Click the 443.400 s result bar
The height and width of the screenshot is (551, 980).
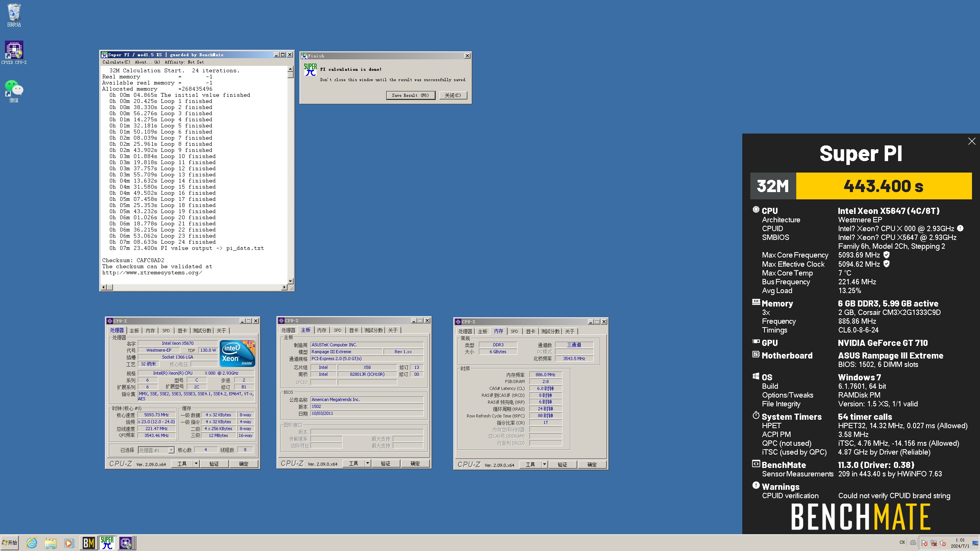884,186
